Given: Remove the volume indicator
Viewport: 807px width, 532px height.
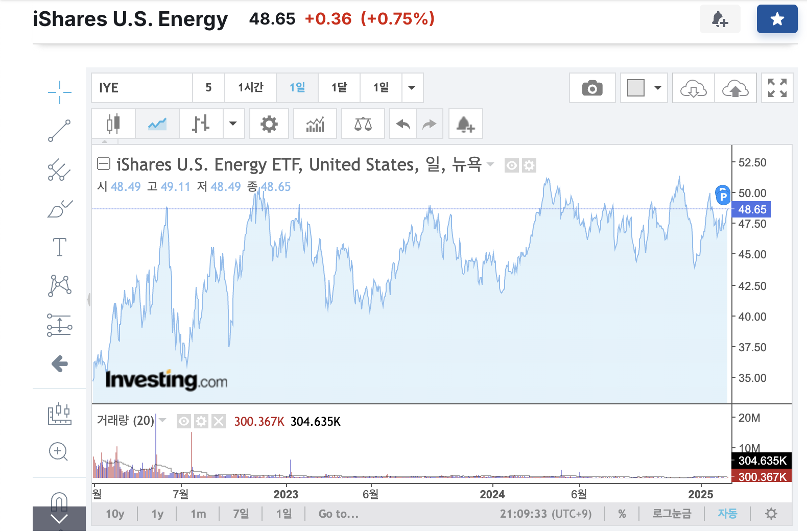Looking at the screenshot, I should [219, 421].
